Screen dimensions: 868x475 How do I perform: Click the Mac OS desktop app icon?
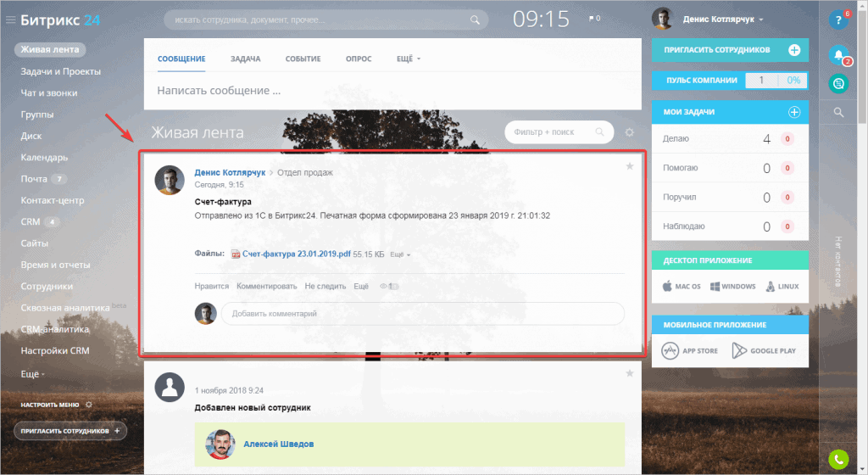pyautogui.click(x=682, y=286)
